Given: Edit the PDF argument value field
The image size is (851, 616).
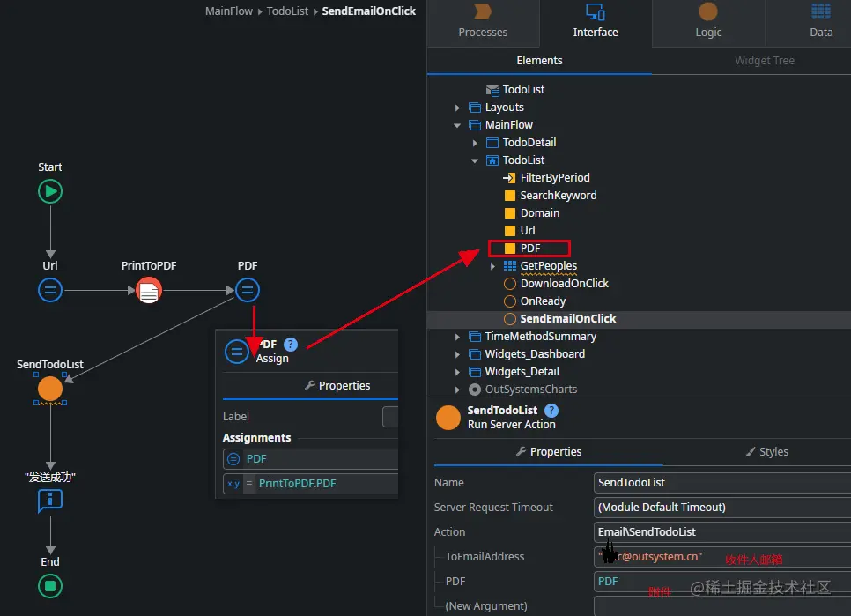Looking at the screenshot, I should coord(722,582).
